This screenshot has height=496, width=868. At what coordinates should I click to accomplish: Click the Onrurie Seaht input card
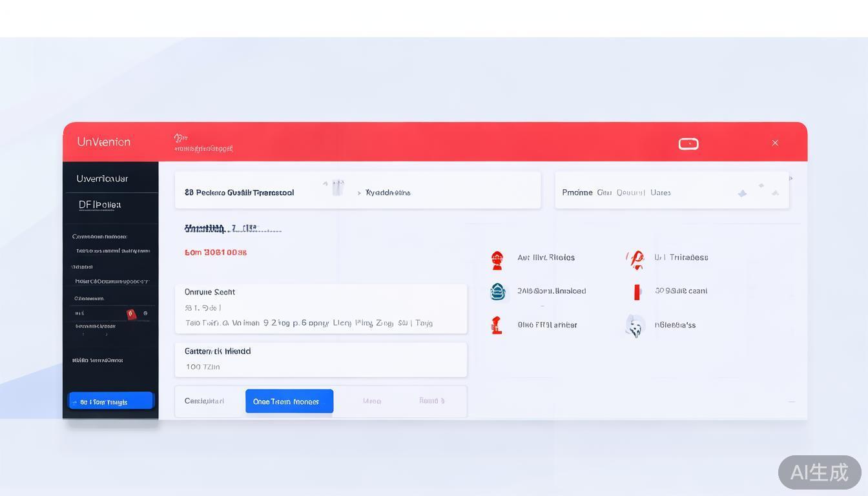point(320,308)
